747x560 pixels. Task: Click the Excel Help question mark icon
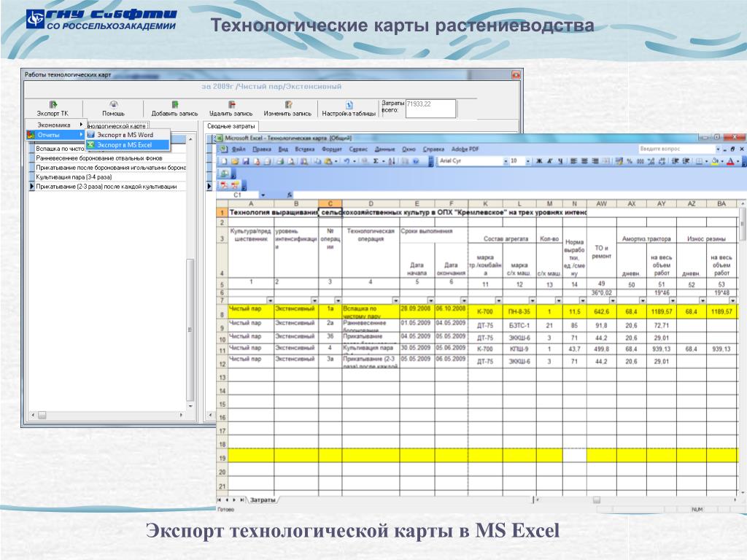[x=416, y=161]
